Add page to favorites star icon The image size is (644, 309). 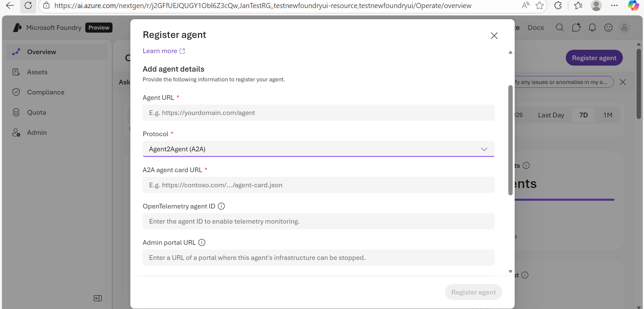pos(540,6)
